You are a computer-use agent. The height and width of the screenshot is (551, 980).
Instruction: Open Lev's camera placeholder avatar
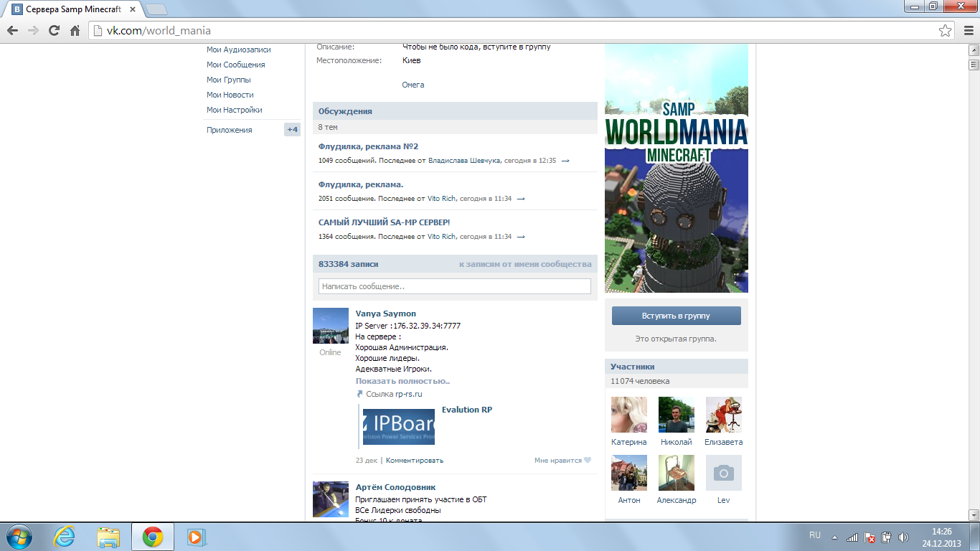click(x=724, y=473)
